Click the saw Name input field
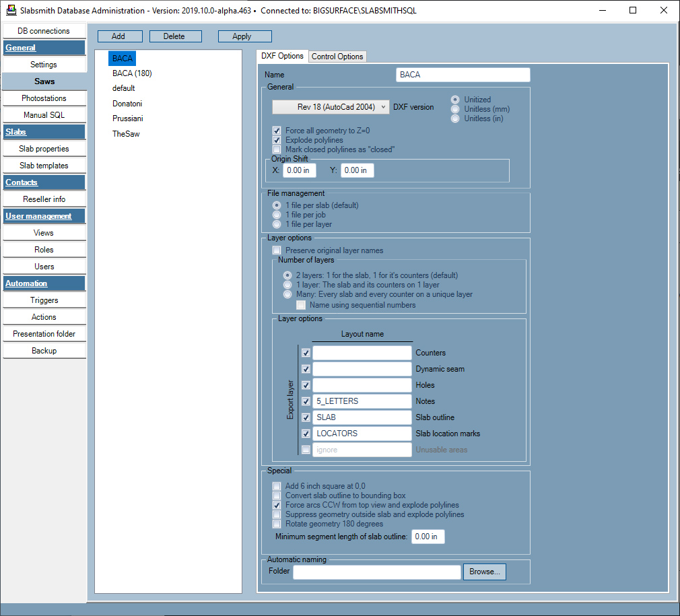680x616 pixels. (463, 75)
